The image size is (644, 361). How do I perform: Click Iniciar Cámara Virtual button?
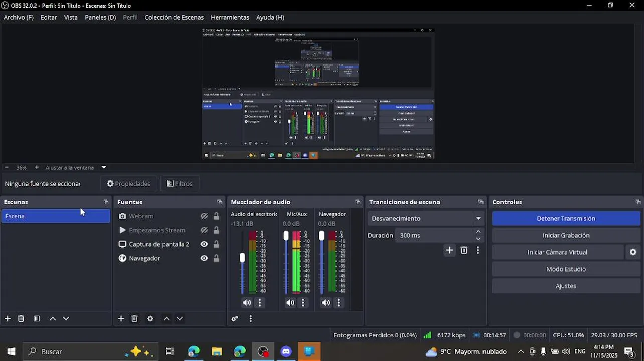tap(557, 252)
